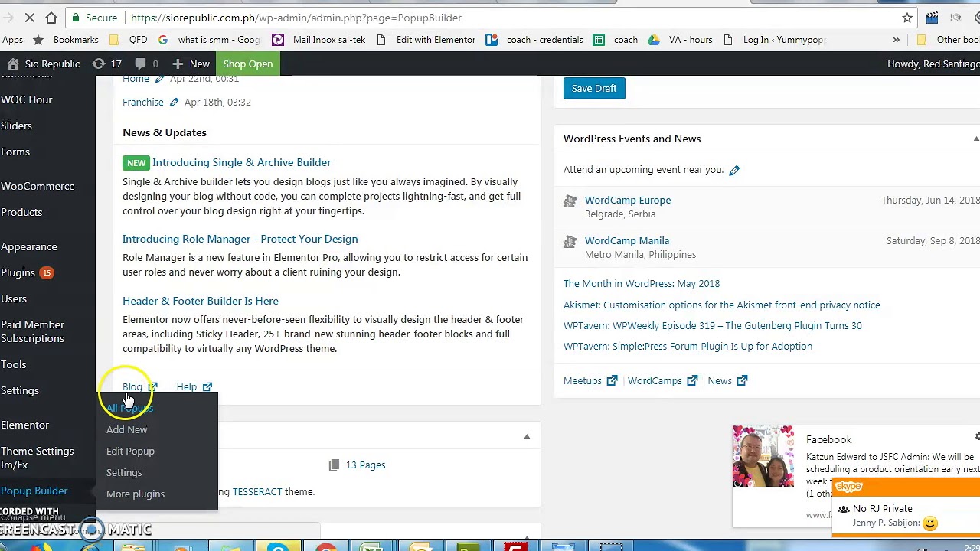Open the WPWeekly Episode 319 article
The width and height of the screenshot is (980, 551).
coord(713,325)
